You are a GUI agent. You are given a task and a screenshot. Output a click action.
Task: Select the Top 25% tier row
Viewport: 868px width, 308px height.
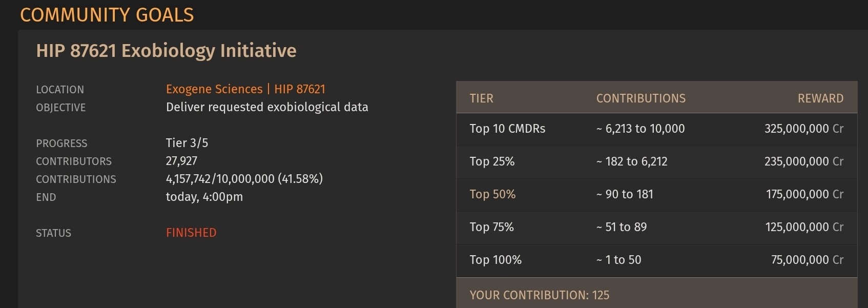(x=492, y=161)
